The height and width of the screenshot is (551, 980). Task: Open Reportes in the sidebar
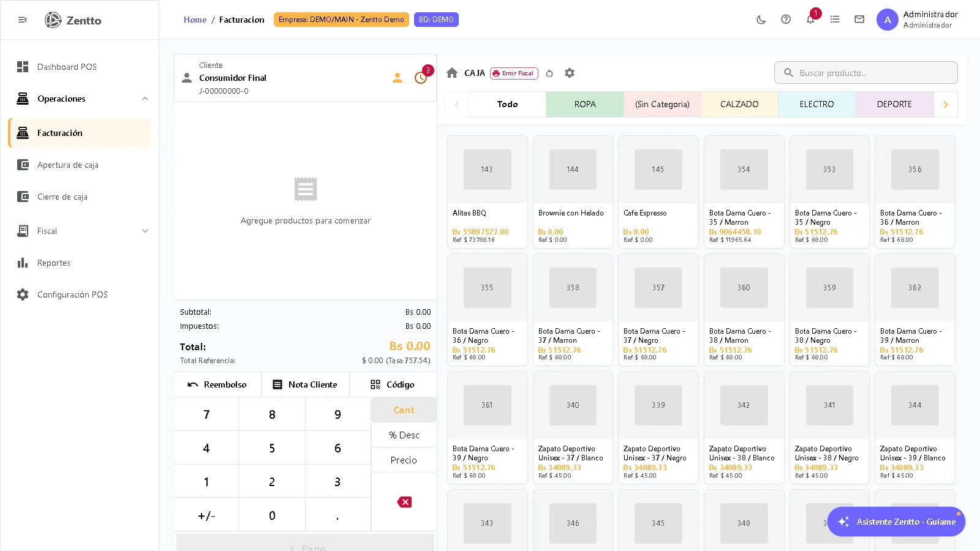[x=80, y=263]
